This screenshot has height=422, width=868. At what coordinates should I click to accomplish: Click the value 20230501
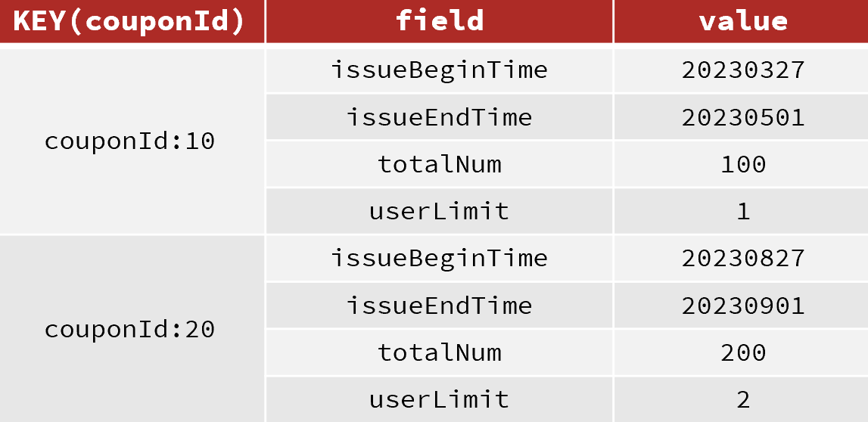tap(743, 117)
